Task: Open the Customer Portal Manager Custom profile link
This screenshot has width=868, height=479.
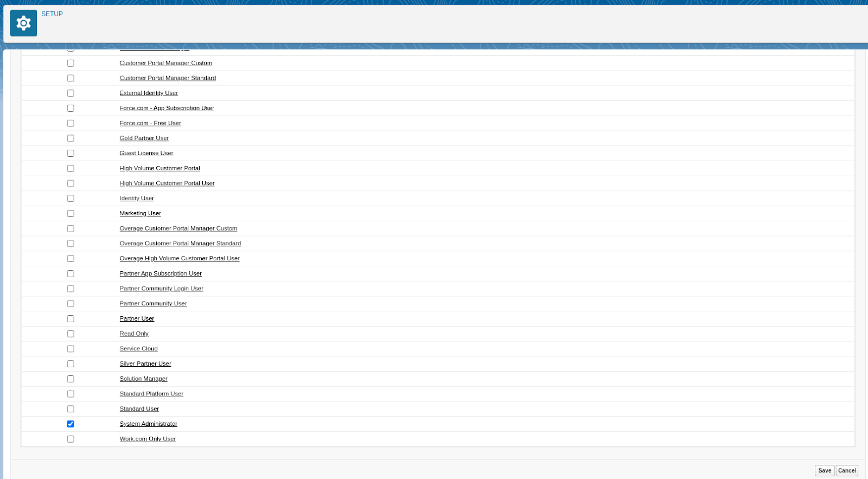Action: (x=166, y=63)
